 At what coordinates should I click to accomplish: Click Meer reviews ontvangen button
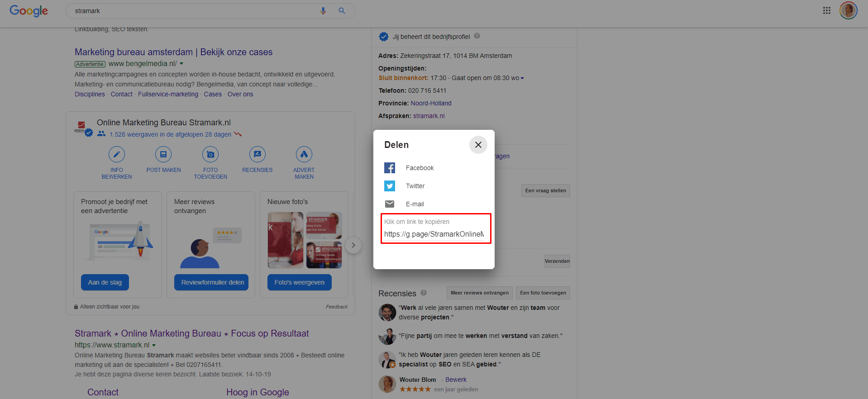(x=480, y=293)
